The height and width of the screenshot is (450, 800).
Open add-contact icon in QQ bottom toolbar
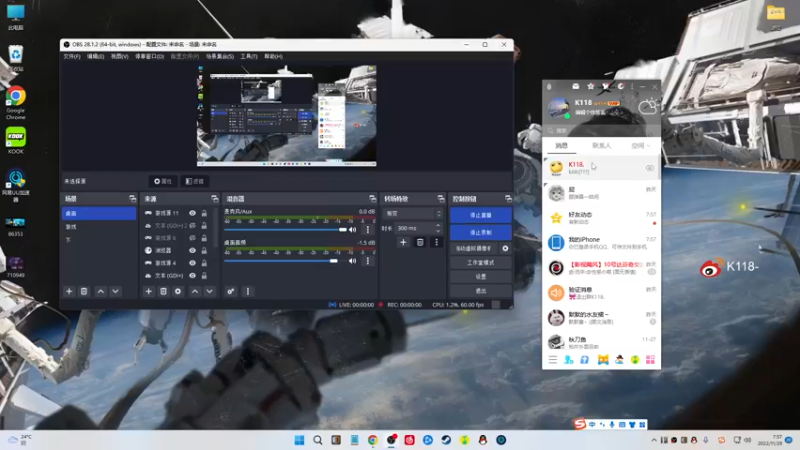pos(568,360)
